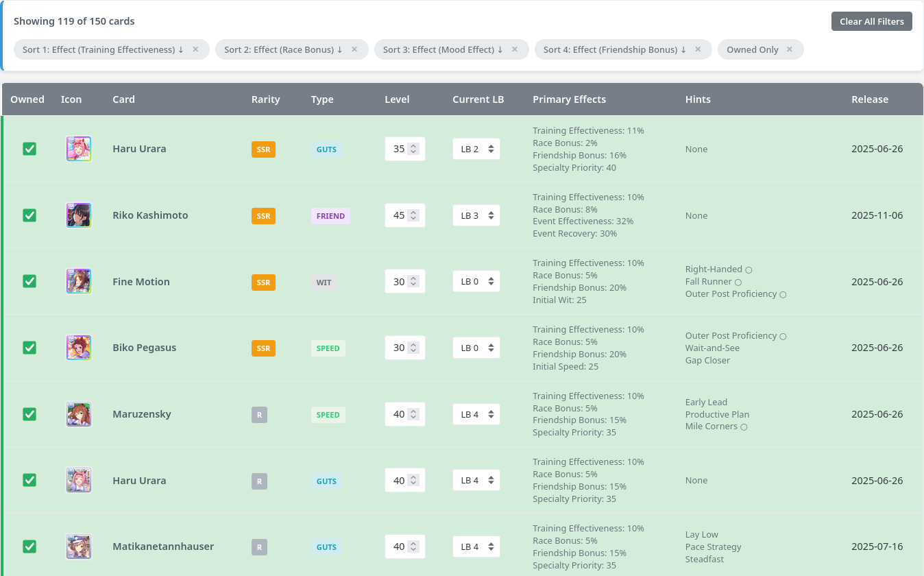Use the level stepper on R Haru Urara
The image size is (924, 576).
point(413,481)
